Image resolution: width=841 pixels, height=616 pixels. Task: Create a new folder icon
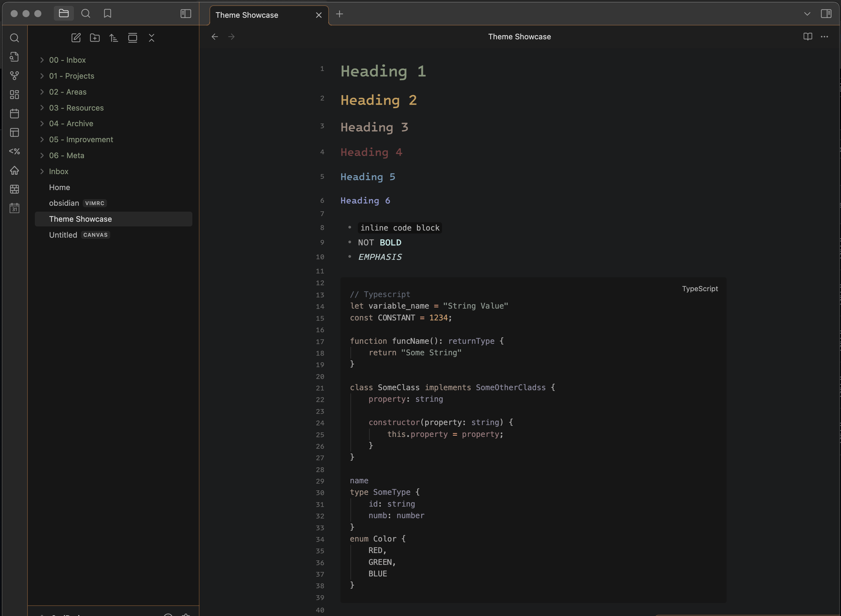pos(95,38)
